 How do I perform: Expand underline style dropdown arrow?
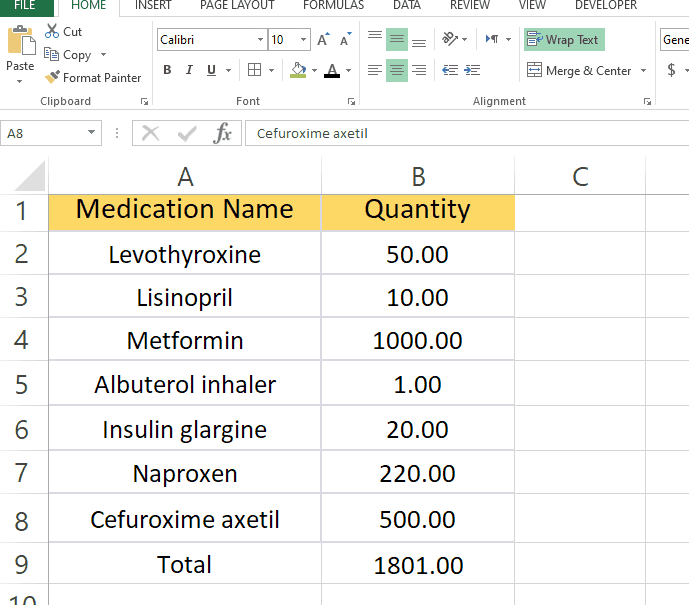click(x=228, y=70)
